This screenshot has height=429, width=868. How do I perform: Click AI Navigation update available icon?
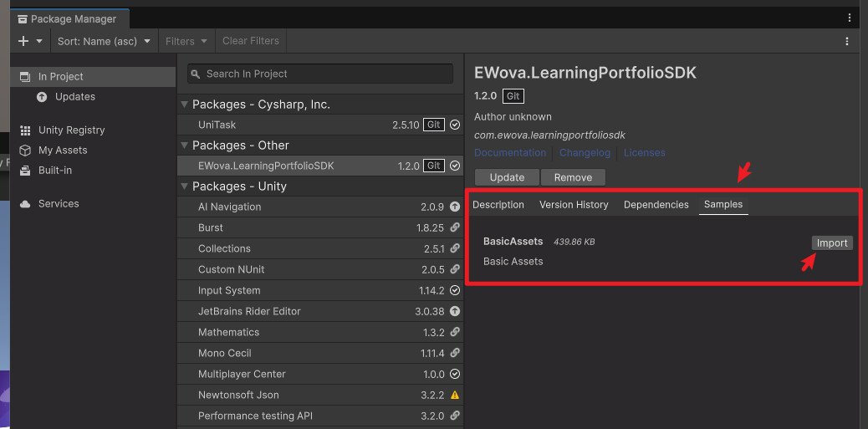click(455, 207)
